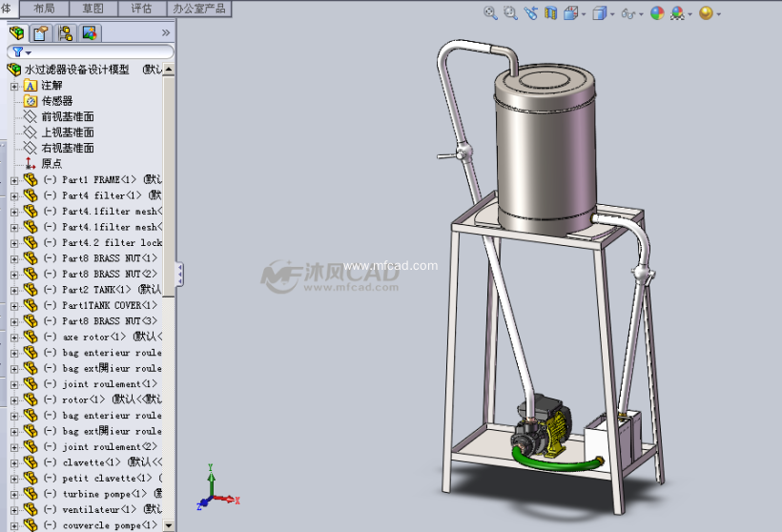This screenshot has width=782, height=532.
Task: Click the Zoom to Fit icon
Action: (490, 13)
